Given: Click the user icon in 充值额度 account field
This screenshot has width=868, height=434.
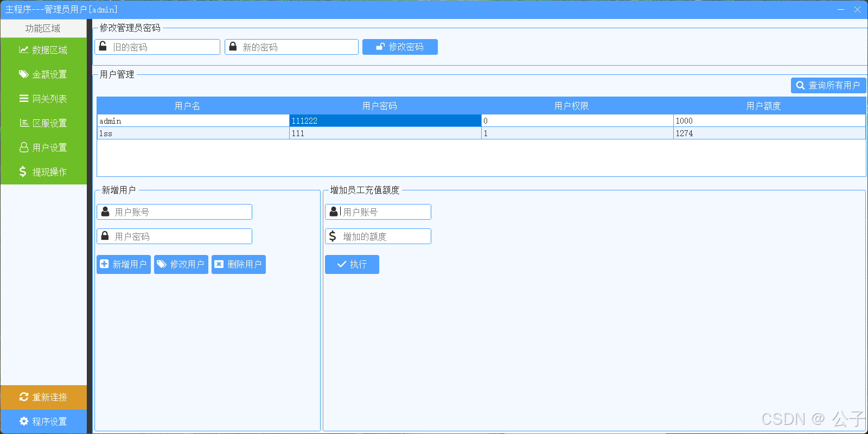Looking at the screenshot, I should pos(334,212).
